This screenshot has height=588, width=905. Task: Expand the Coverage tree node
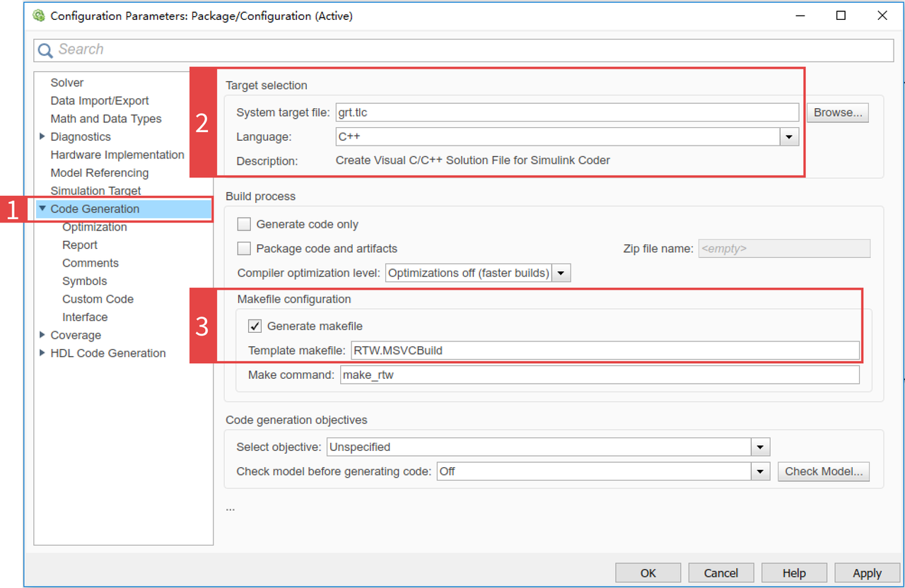[42, 335]
